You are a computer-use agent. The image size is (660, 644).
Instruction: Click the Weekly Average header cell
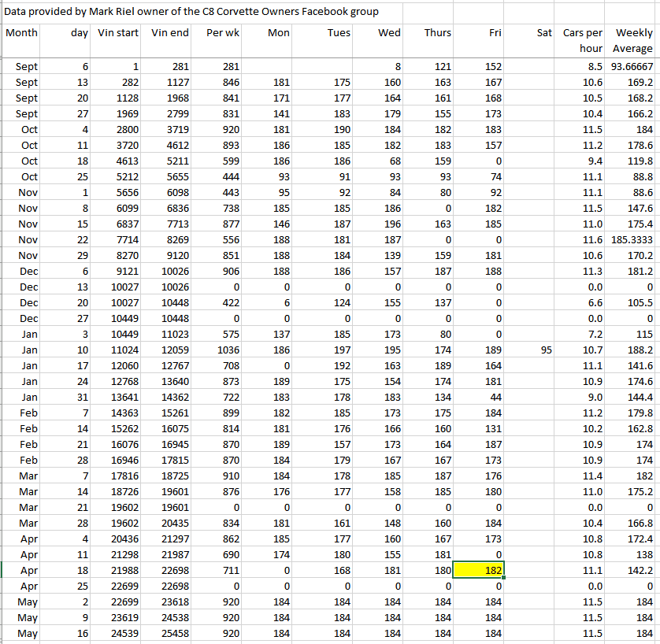point(633,40)
